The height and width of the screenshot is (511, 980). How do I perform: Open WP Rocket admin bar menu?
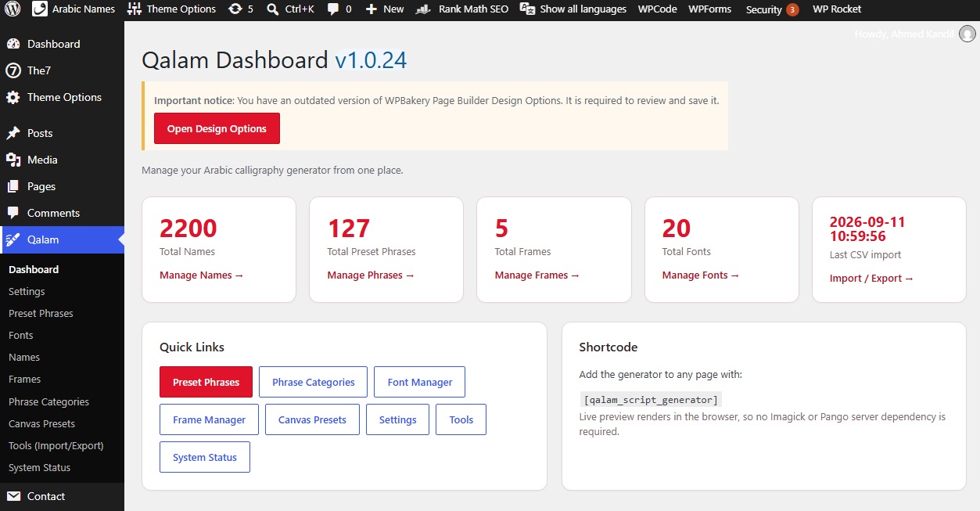point(837,9)
